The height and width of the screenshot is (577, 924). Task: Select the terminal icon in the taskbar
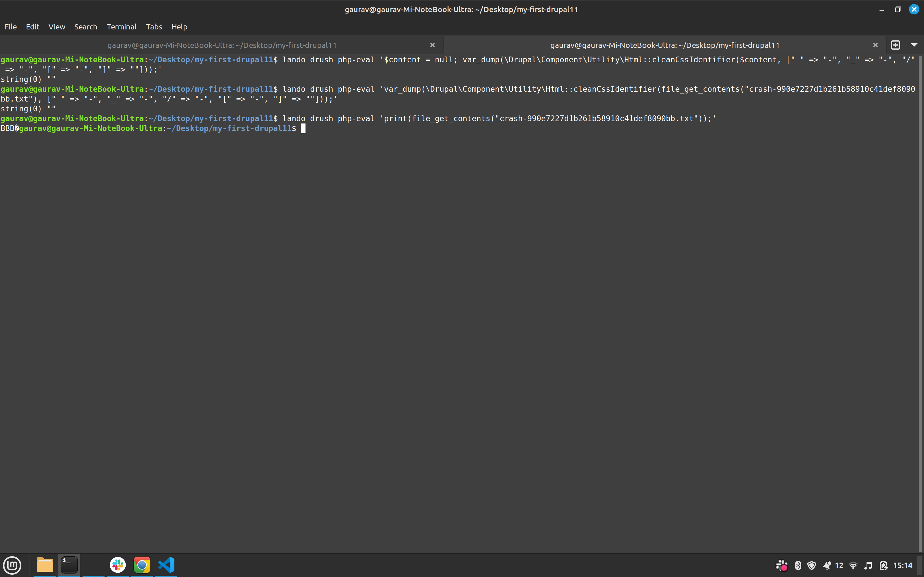click(x=69, y=565)
